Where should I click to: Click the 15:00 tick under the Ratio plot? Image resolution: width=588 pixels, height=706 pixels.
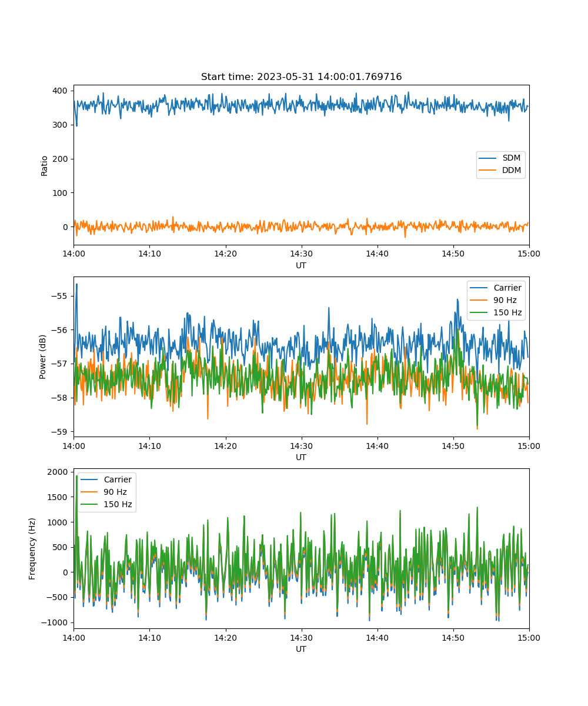click(529, 254)
